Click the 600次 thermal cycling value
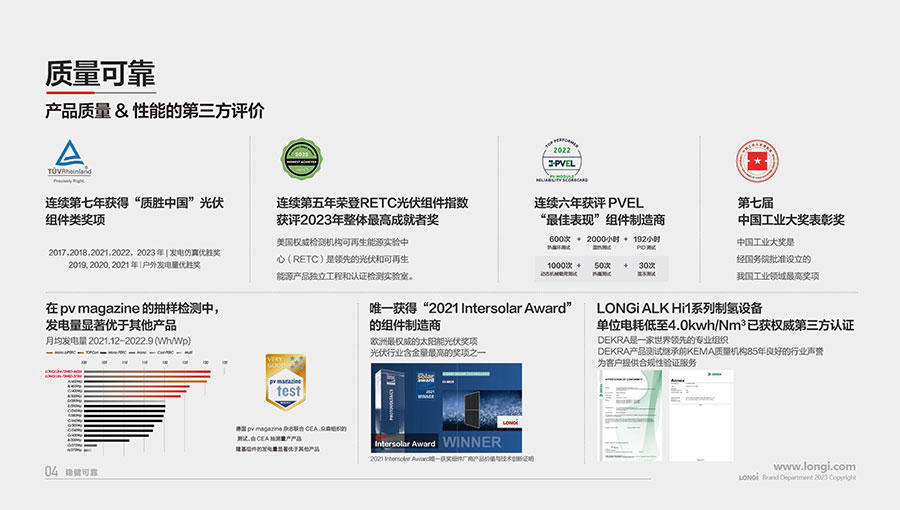The height and width of the screenshot is (510, 900). [560, 239]
